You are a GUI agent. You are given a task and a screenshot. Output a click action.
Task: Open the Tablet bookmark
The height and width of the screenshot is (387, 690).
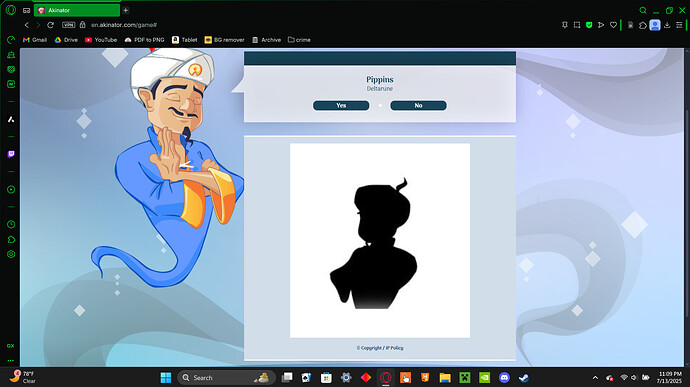pos(184,40)
